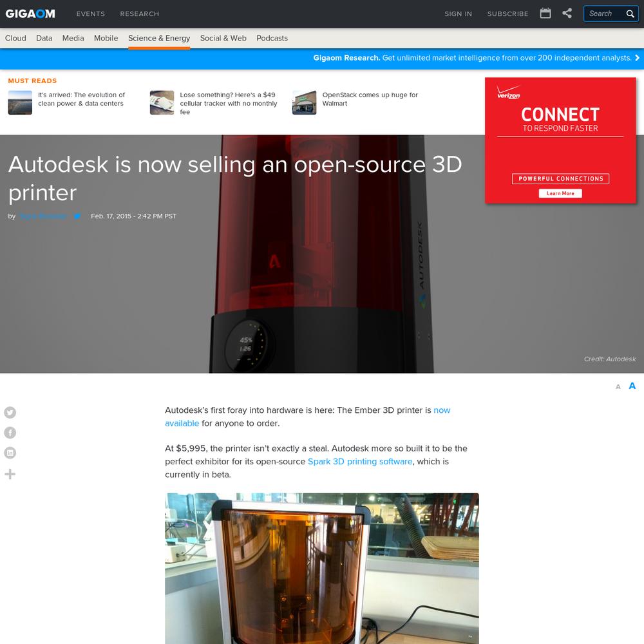Go to Data section
This screenshot has height=644, width=644.
tap(44, 38)
